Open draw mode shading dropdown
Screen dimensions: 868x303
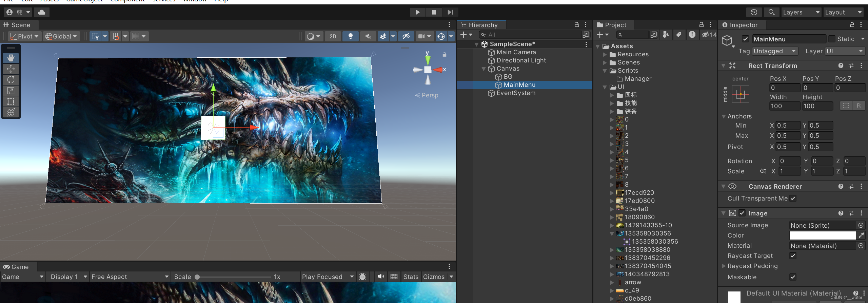click(x=314, y=36)
